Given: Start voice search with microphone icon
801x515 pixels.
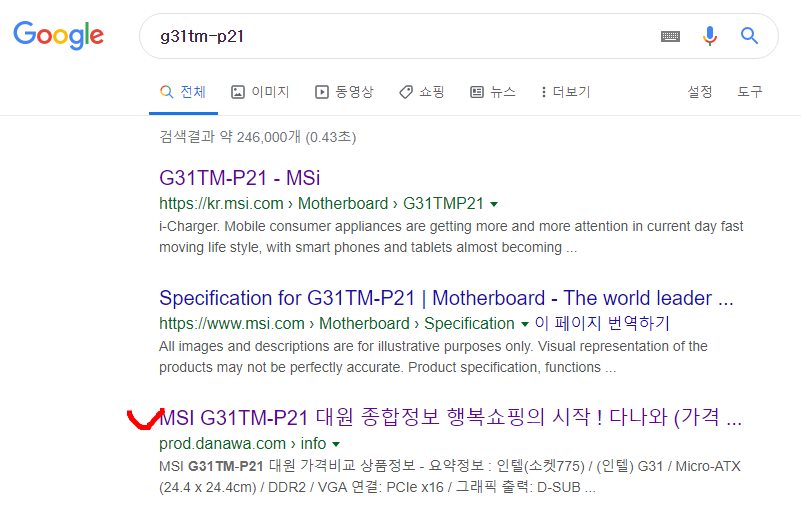Looking at the screenshot, I should (710, 36).
